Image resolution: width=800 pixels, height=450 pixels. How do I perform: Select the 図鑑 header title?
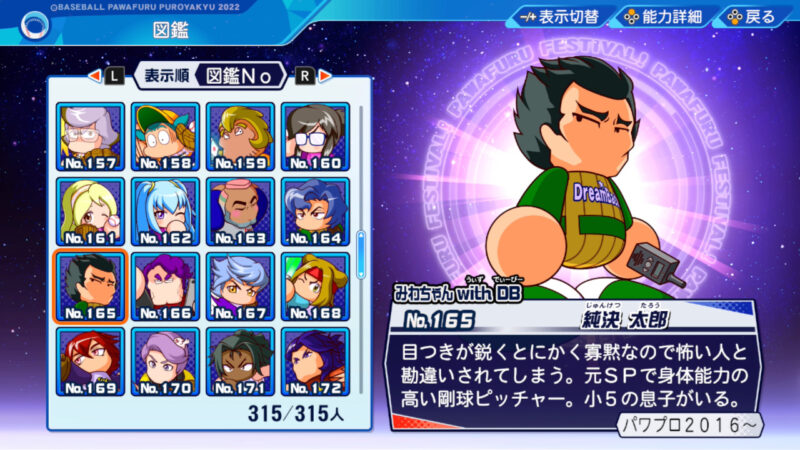[171, 30]
